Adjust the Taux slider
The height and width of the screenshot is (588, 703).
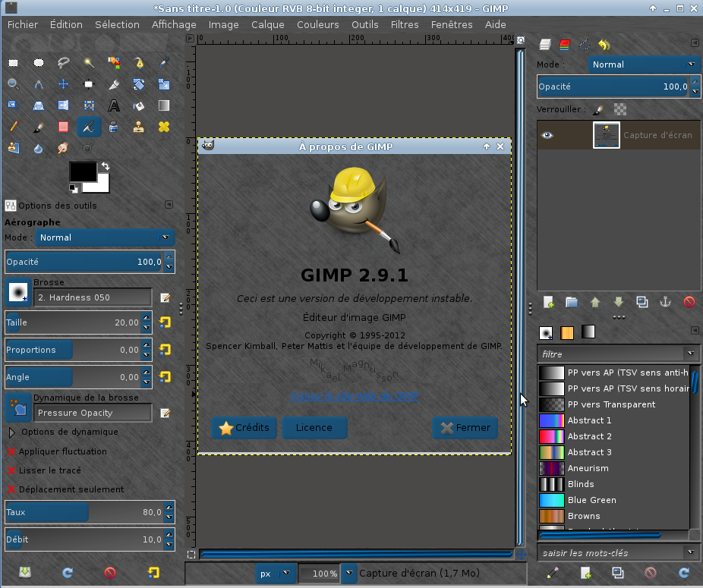pyautogui.click(x=84, y=512)
